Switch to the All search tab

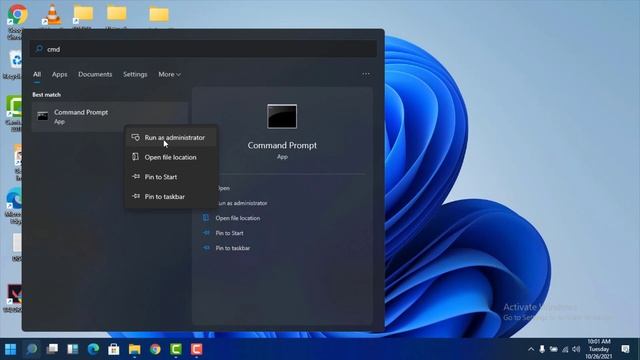coord(37,74)
